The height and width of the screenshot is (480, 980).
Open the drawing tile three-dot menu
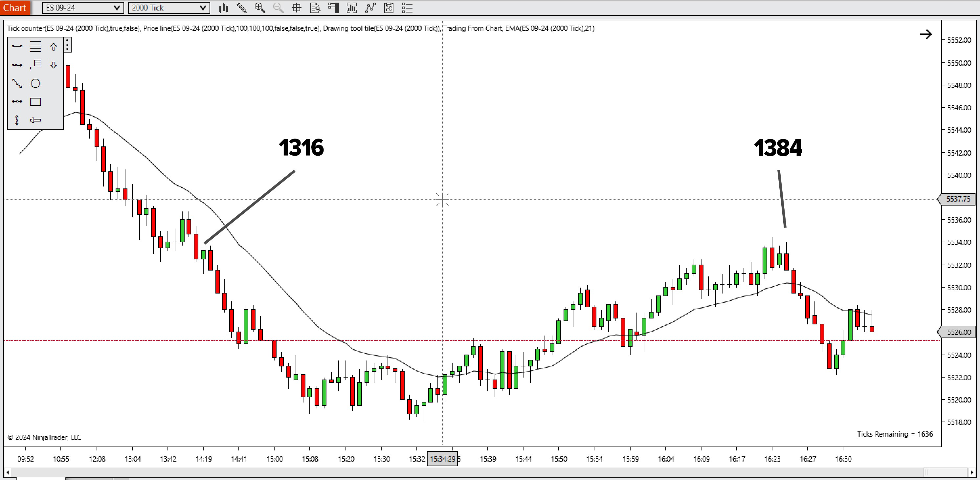(67, 45)
